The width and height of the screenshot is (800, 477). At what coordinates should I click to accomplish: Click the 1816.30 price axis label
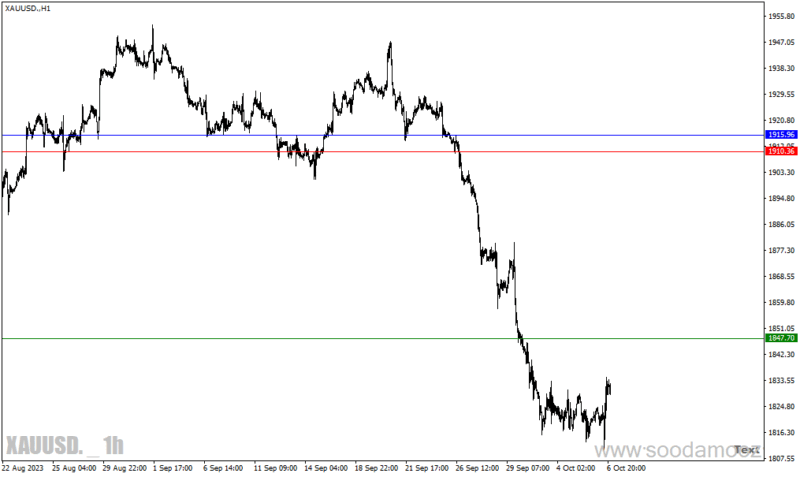tap(782, 433)
